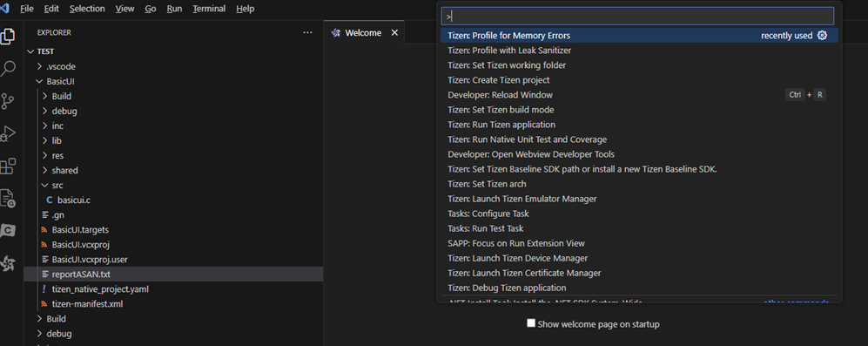The width and height of the screenshot is (868, 346).
Task: Select Tizen: Create Tizen project
Action: coord(639,80)
